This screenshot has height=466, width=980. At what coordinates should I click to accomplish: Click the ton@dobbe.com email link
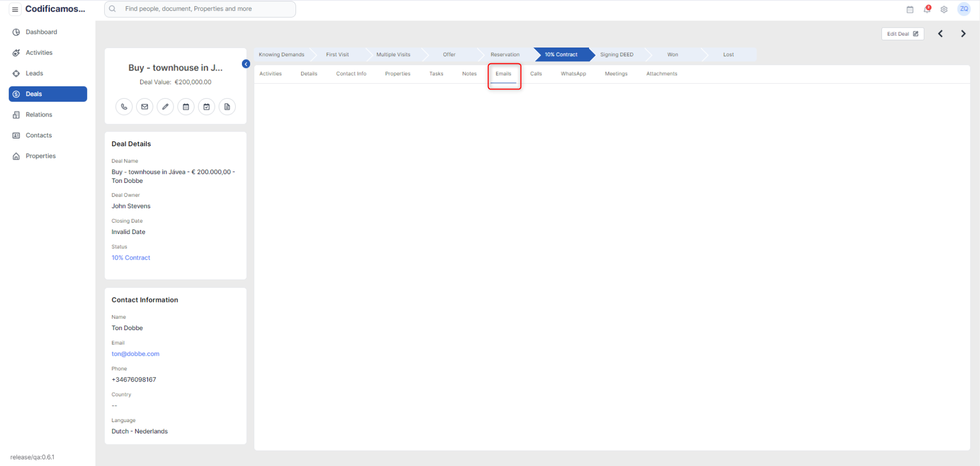(135, 354)
